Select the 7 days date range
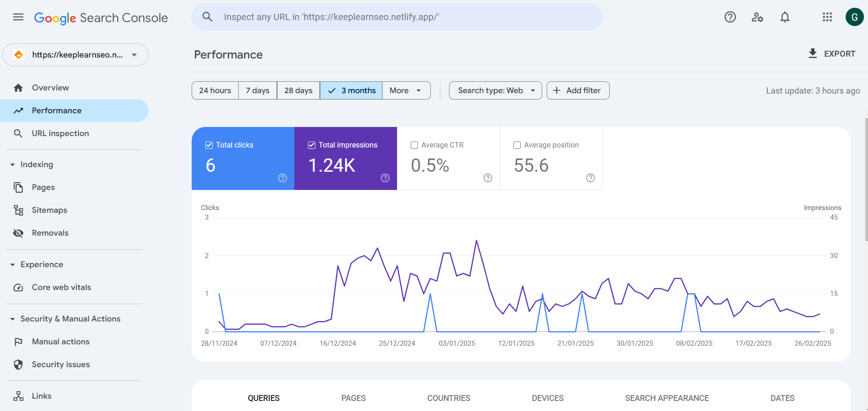The width and height of the screenshot is (868, 411). click(x=257, y=90)
